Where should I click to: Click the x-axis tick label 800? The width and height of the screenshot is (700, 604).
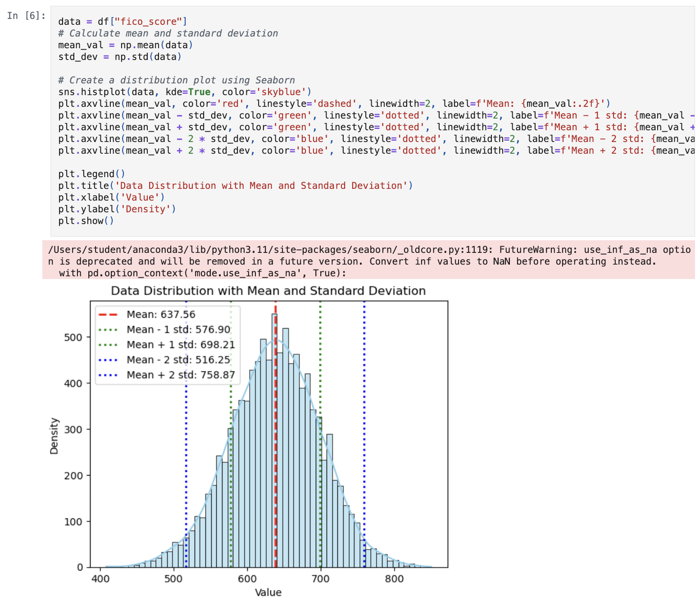tap(394, 579)
